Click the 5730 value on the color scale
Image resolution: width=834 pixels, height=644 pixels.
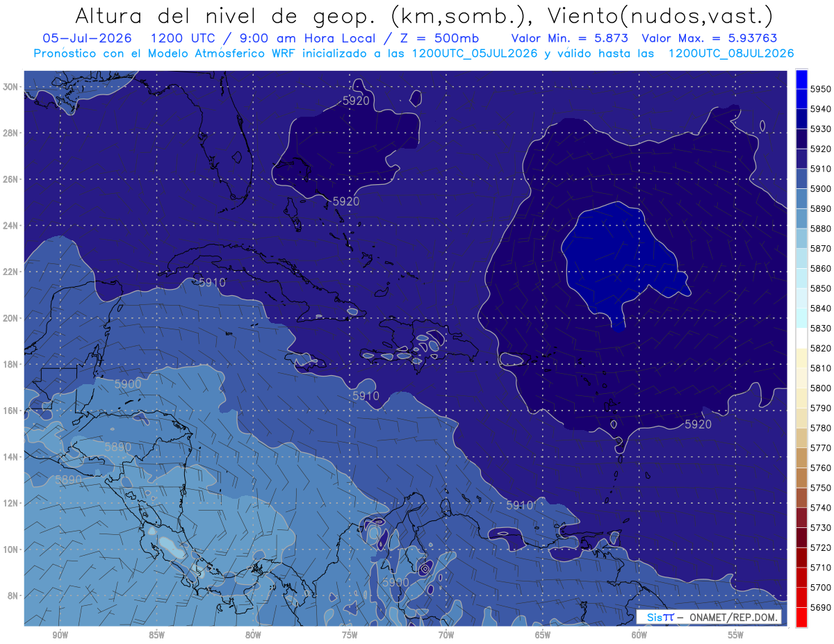pos(821,527)
